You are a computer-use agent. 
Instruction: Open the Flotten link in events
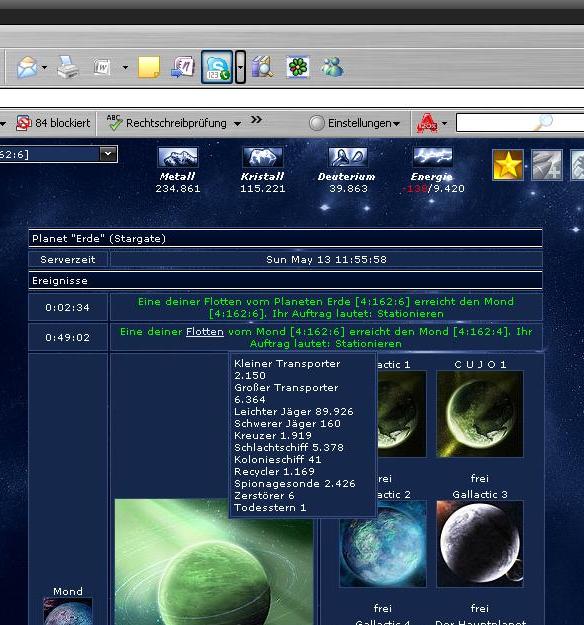[x=205, y=332]
